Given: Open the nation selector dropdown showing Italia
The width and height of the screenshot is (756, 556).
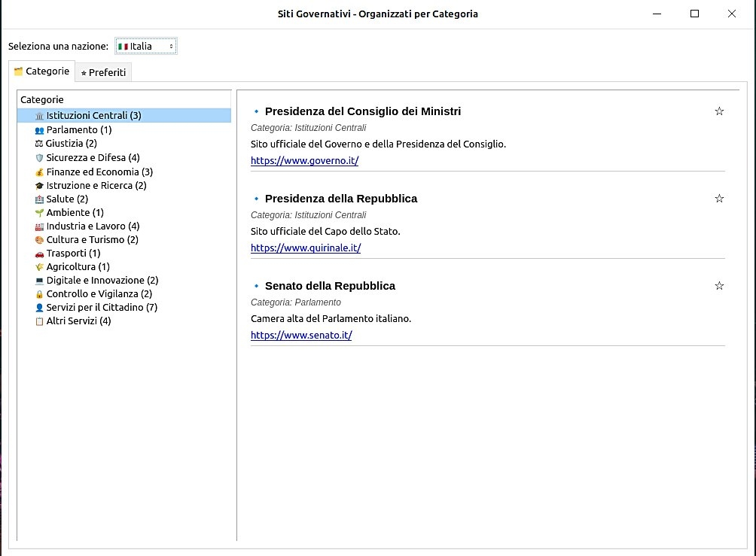Looking at the screenshot, I should coord(146,46).
